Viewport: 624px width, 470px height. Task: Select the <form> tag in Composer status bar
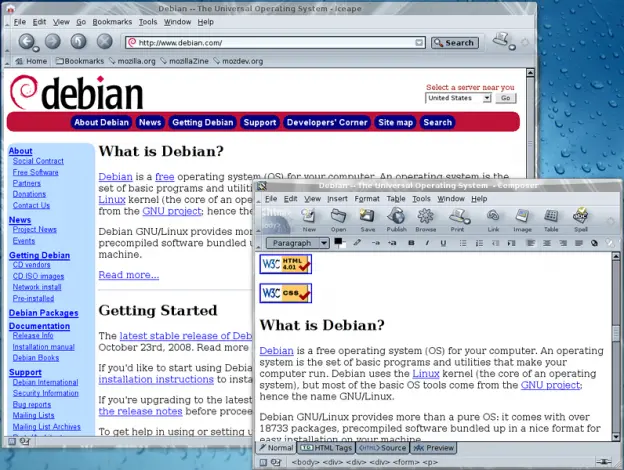tap(406, 462)
